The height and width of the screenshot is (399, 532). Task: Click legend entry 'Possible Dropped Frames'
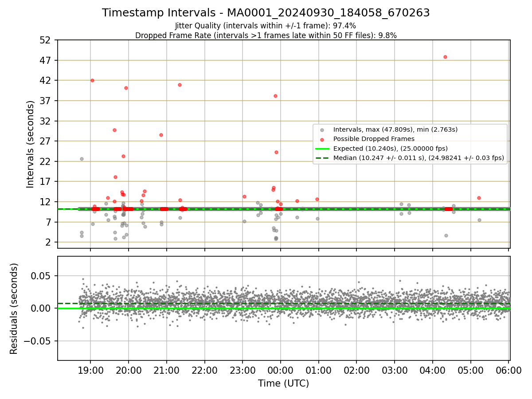[374, 139]
